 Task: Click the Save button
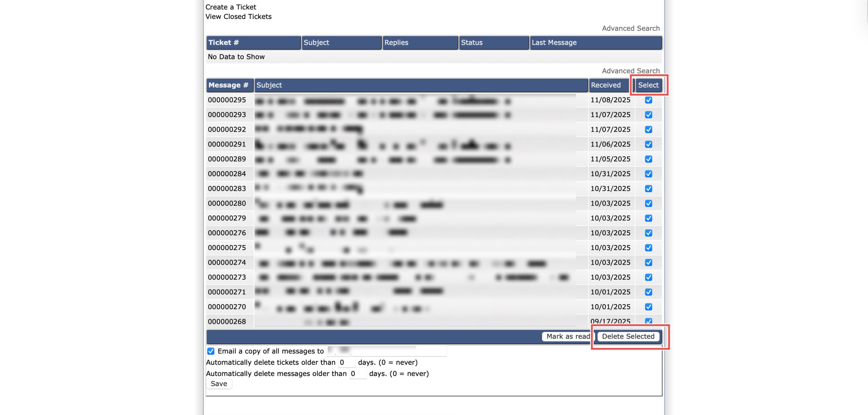click(219, 384)
